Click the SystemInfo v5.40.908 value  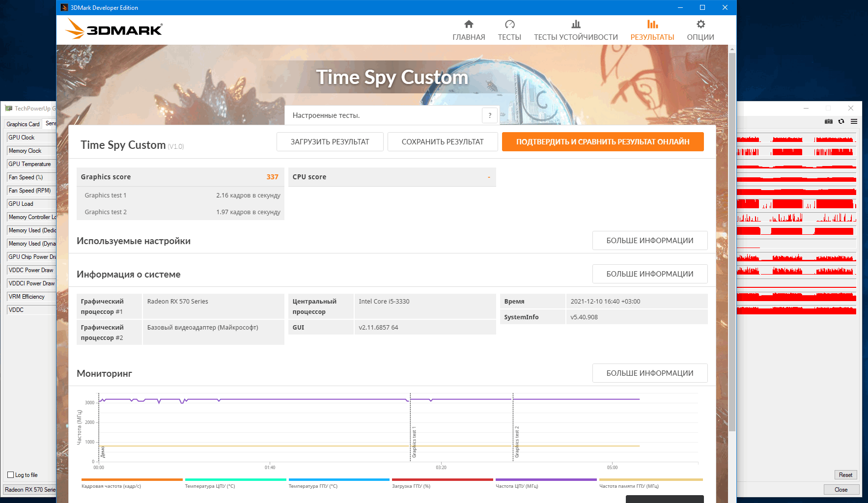pos(584,317)
